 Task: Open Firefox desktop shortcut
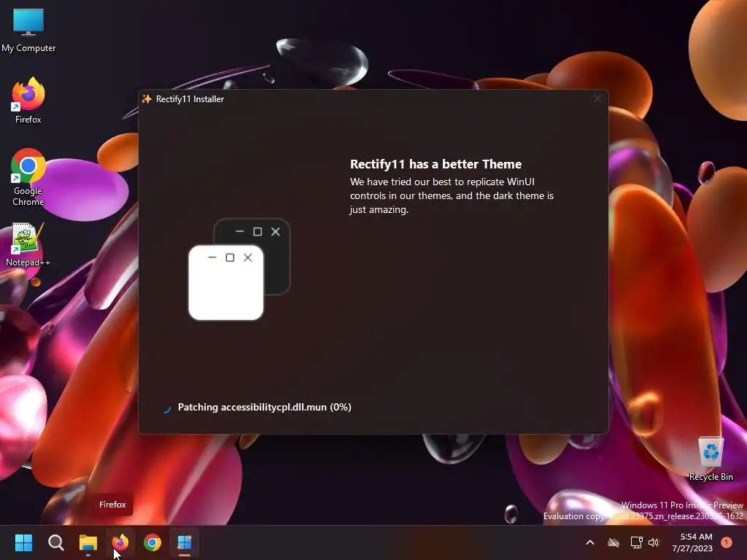[28, 101]
